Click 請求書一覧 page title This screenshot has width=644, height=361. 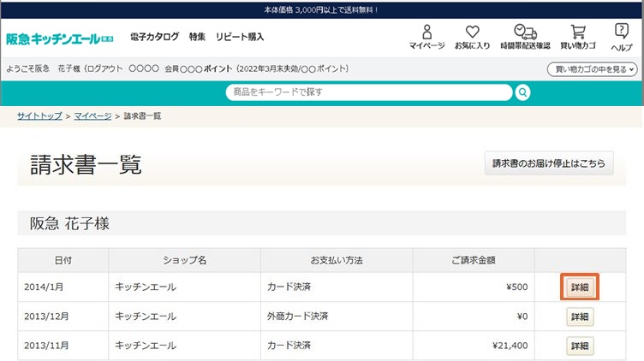click(x=86, y=165)
